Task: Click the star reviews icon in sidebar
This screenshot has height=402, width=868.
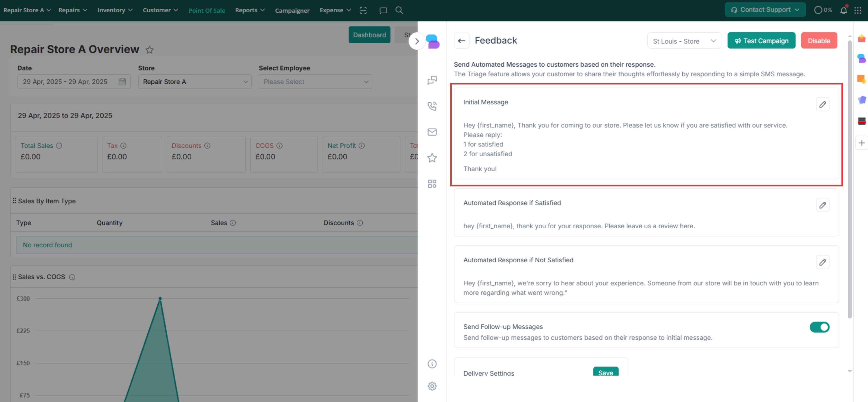Action: tap(432, 158)
